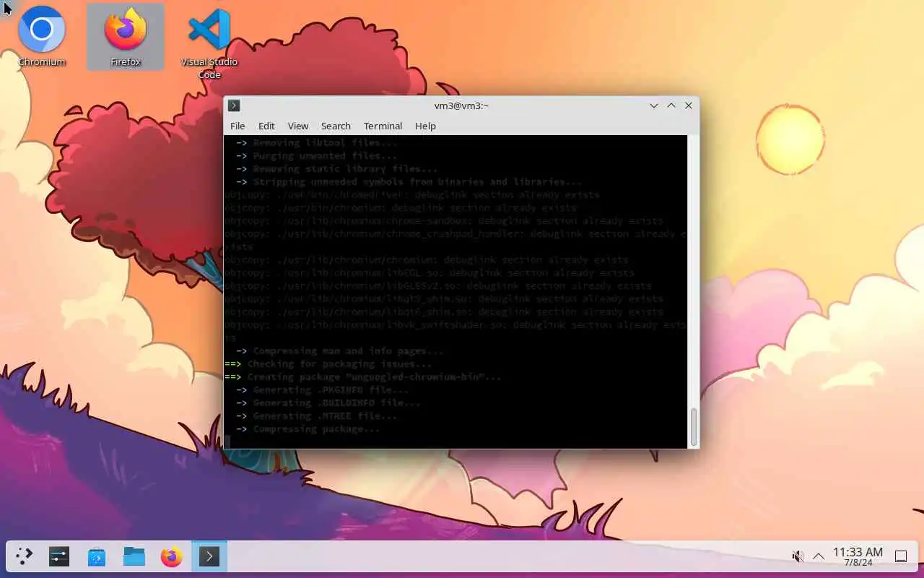Viewport: 924px width, 578px height.
Task: Click the Show Desktop button in the taskbar
Action: click(x=901, y=556)
